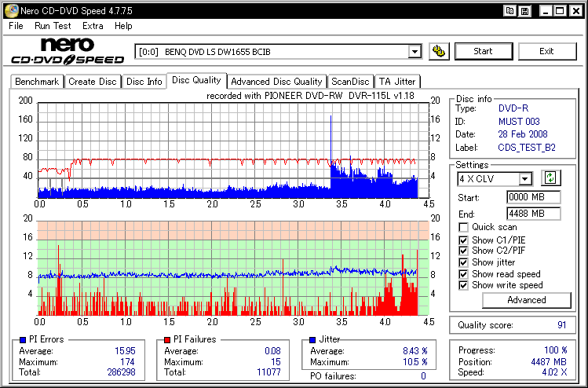
Task: Click the Position value 4487 MB
Action: tap(549, 362)
